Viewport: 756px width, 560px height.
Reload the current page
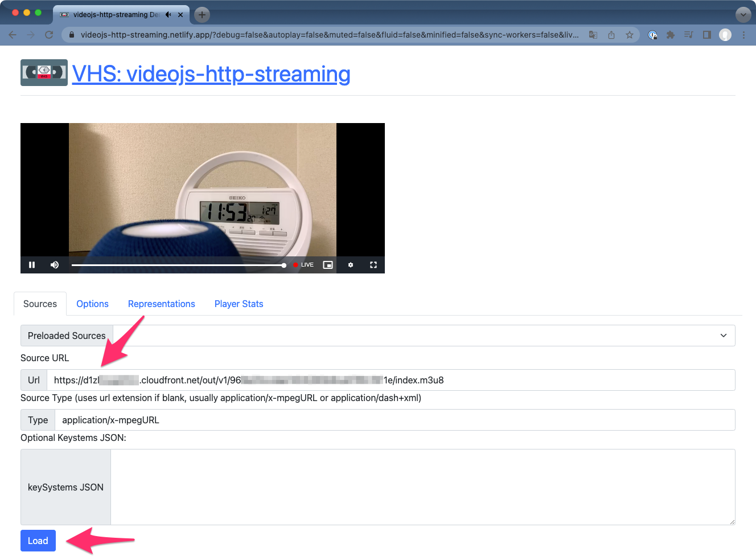pyautogui.click(x=49, y=35)
